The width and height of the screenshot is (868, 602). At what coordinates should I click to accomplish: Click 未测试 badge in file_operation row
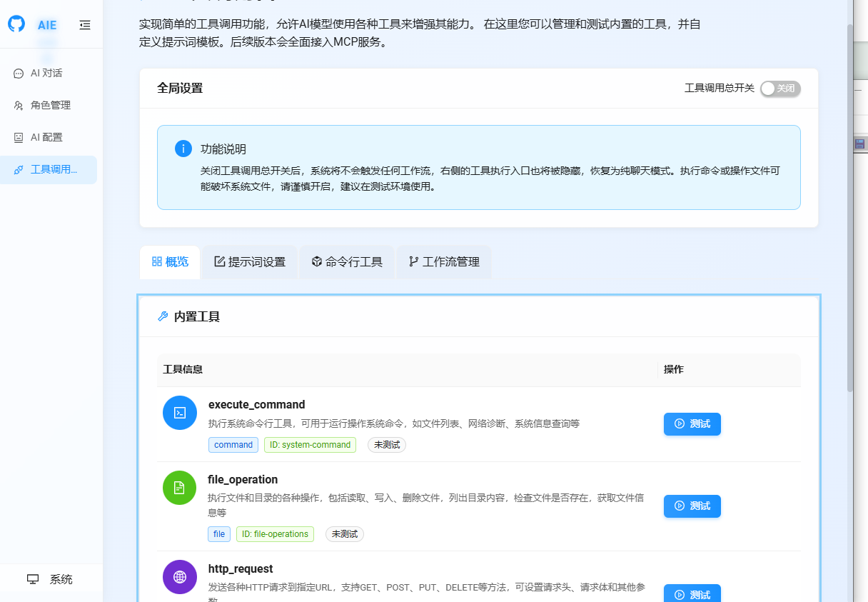point(345,534)
